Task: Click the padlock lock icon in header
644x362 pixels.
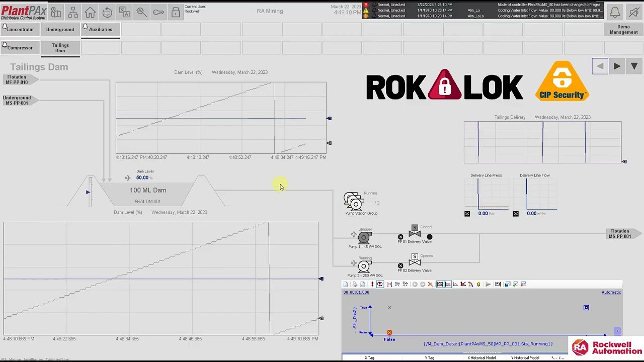Action: pos(176,13)
